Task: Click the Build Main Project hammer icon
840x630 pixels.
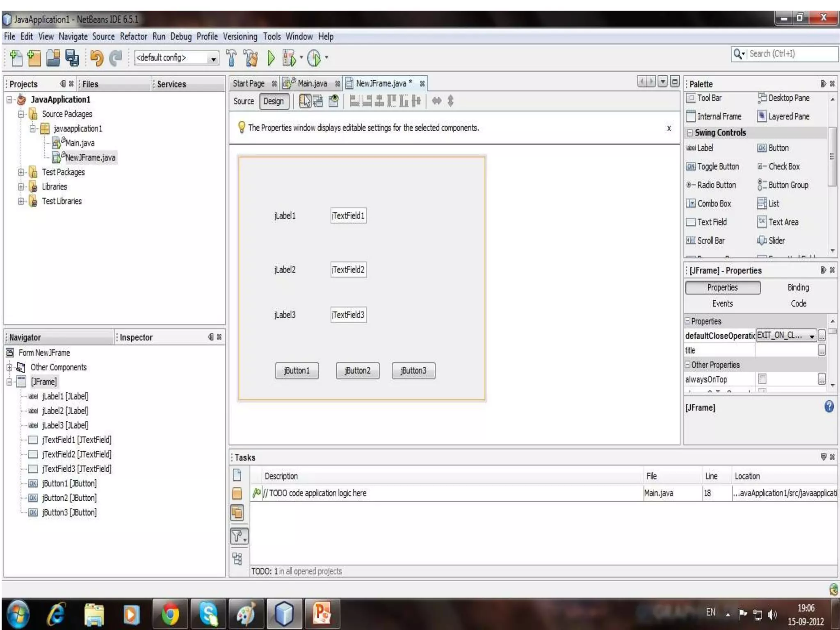Action: click(x=231, y=58)
